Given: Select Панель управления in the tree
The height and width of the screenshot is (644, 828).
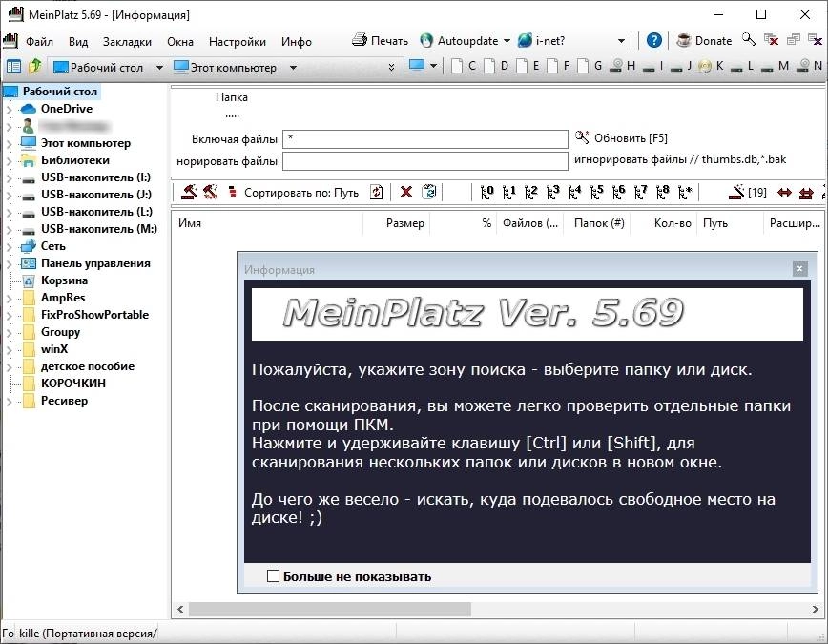Looking at the screenshot, I should tap(95, 263).
